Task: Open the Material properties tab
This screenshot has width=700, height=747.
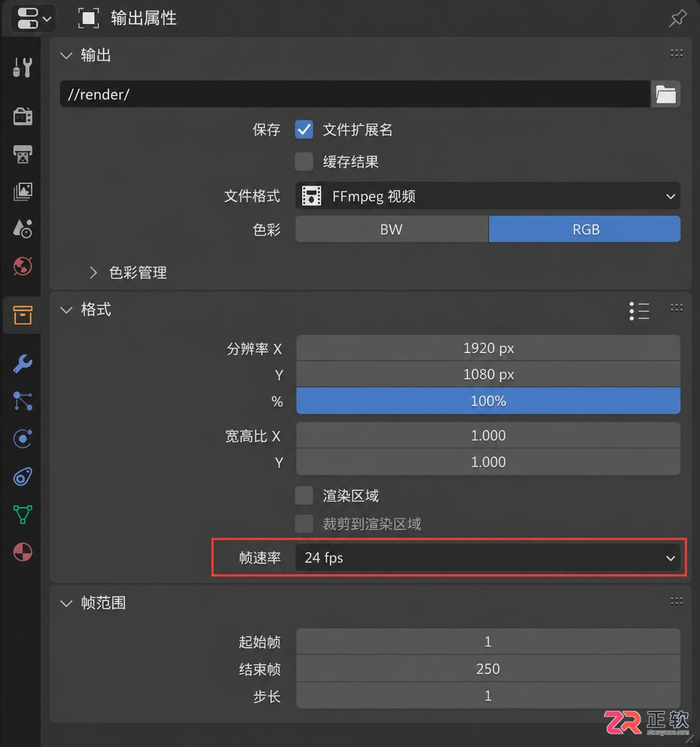Action: pyautogui.click(x=22, y=552)
